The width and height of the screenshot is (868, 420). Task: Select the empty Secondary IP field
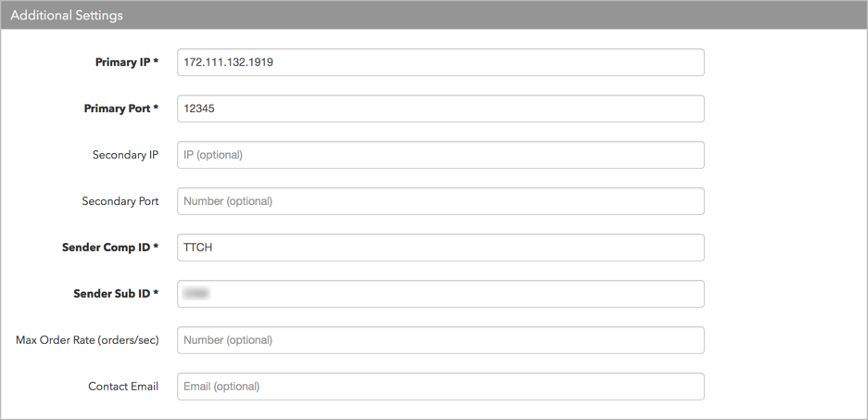[x=441, y=155]
